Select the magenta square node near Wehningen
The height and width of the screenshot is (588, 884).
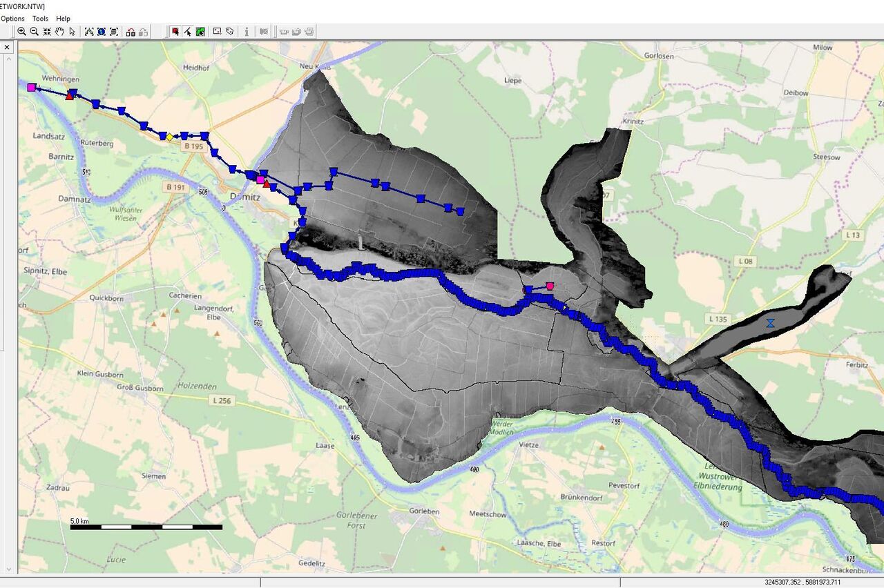(x=31, y=87)
